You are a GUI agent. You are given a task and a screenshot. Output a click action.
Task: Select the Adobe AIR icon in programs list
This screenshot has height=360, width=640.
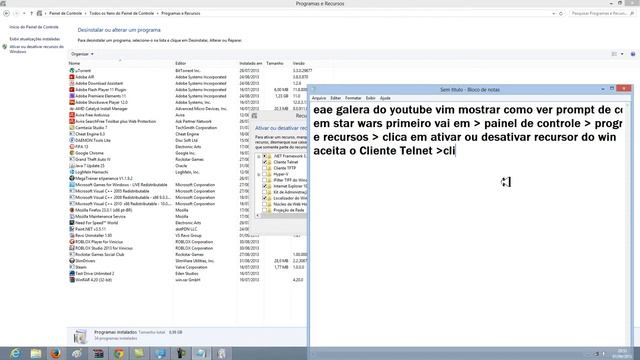[x=72, y=77]
